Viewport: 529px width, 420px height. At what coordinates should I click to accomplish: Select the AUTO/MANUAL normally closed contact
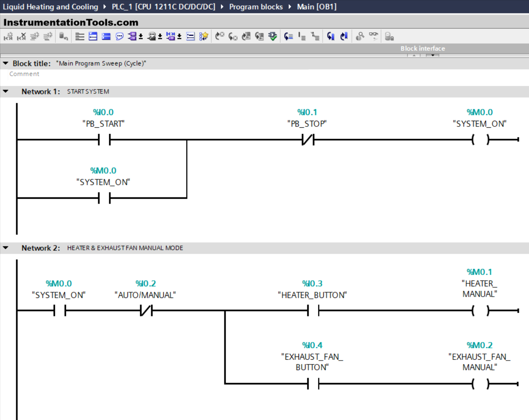tap(146, 311)
